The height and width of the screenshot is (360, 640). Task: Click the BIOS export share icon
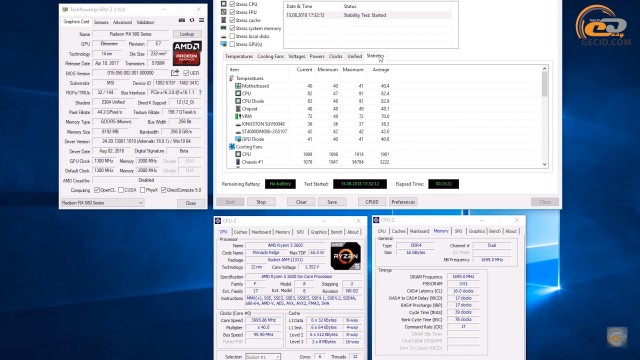click(175, 73)
